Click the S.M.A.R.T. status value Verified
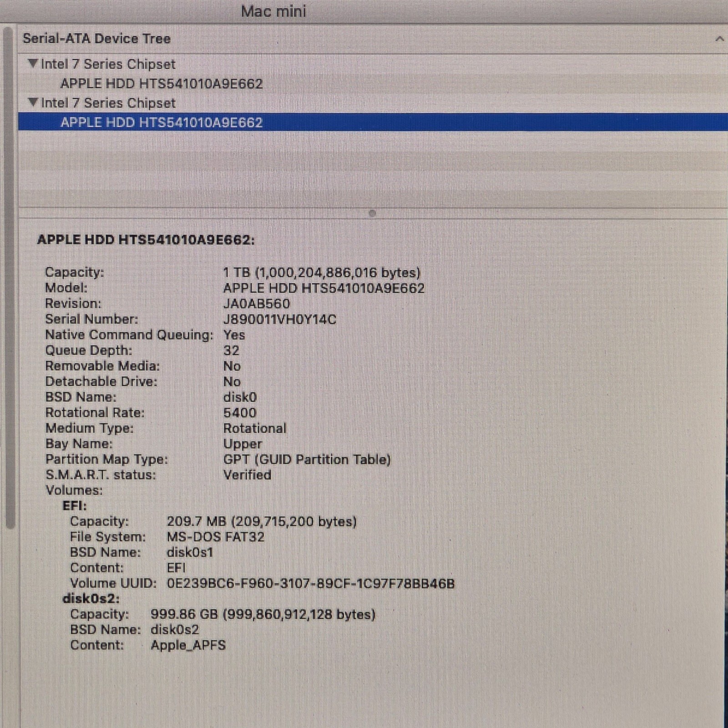 pos(247,475)
